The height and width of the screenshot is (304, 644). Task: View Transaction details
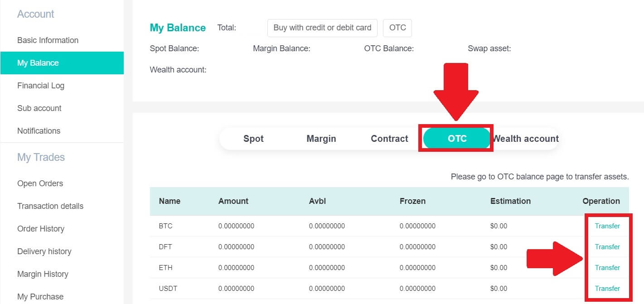point(50,206)
